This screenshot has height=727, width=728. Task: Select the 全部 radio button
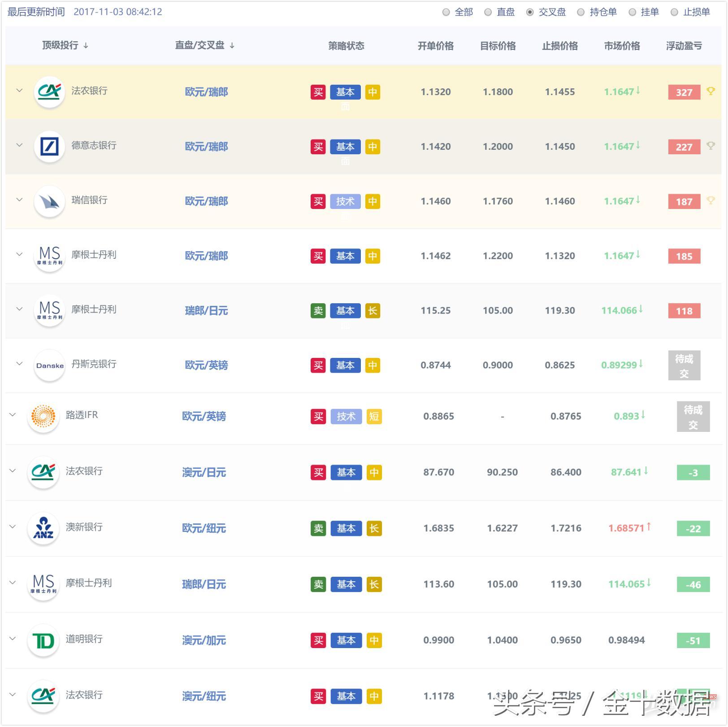446,13
